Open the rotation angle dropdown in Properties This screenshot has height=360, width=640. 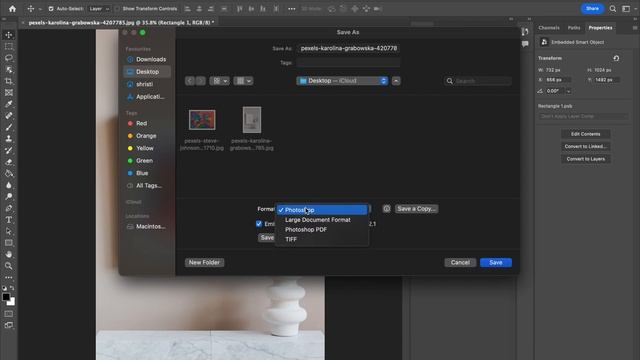tap(568, 91)
